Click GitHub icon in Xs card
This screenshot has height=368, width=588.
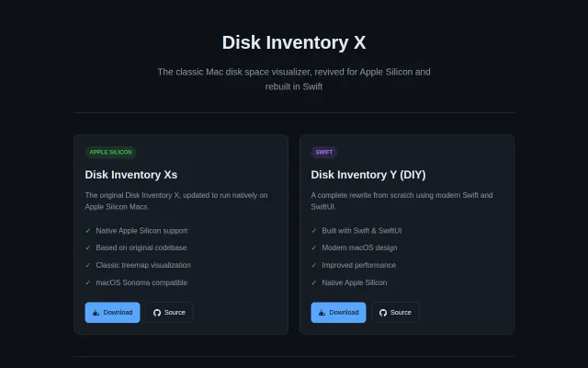(157, 313)
